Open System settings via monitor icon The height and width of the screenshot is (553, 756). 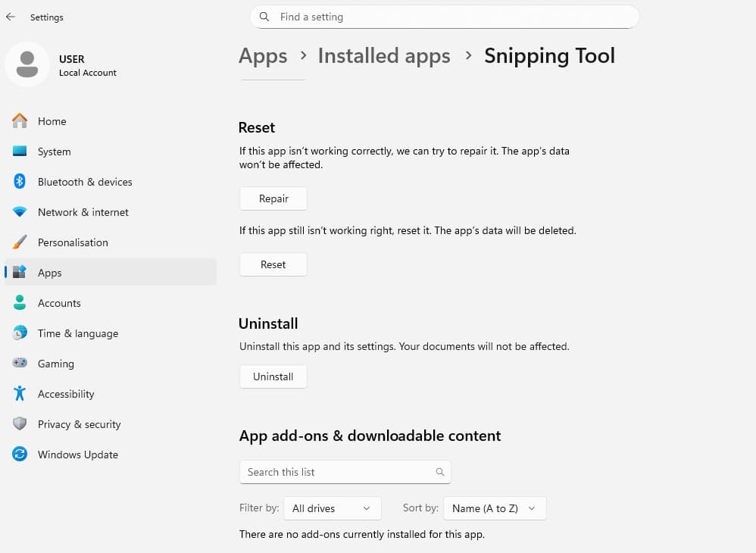[x=20, y=152]
